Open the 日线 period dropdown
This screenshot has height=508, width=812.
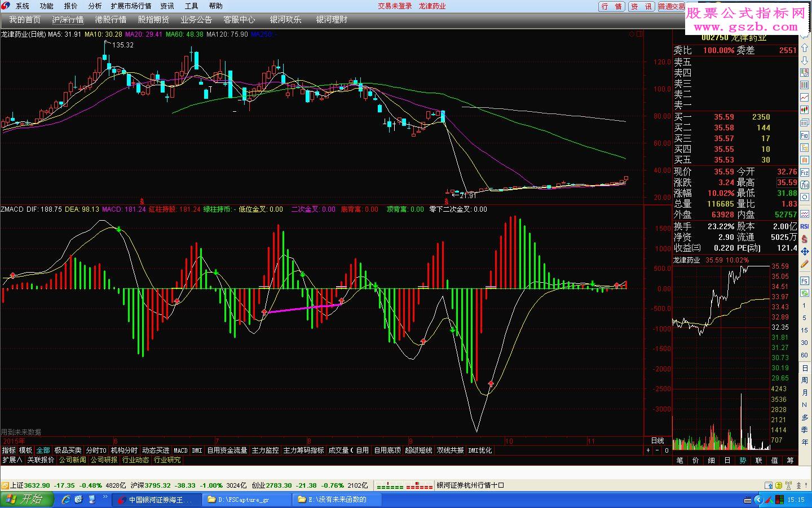click(657, 440)
